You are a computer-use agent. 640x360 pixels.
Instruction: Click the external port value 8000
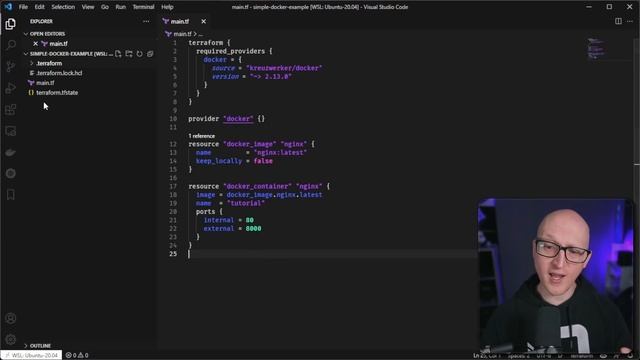pyautogui.click(x=253, y=229)
